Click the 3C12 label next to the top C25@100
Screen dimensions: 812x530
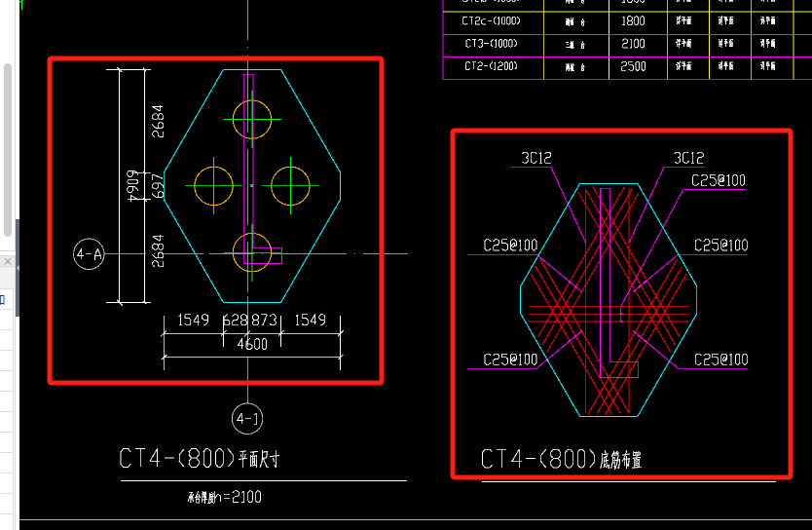(x=688, y=158)
